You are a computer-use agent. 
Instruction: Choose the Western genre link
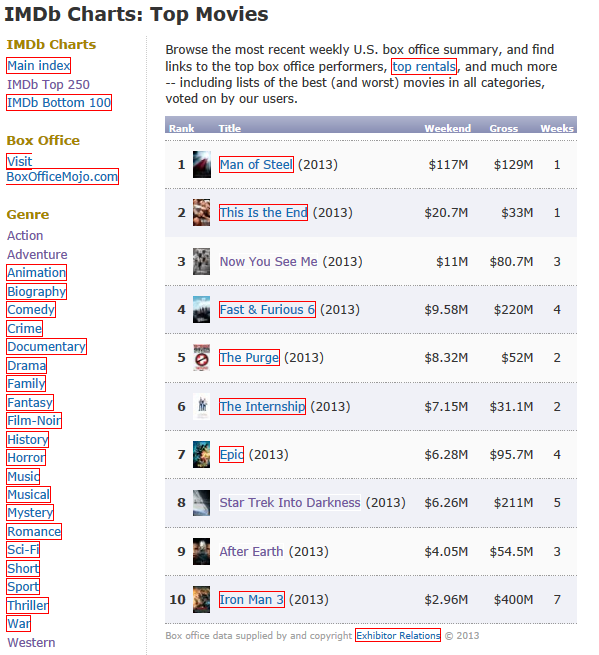pyautogui.click(x=31, y=642)
